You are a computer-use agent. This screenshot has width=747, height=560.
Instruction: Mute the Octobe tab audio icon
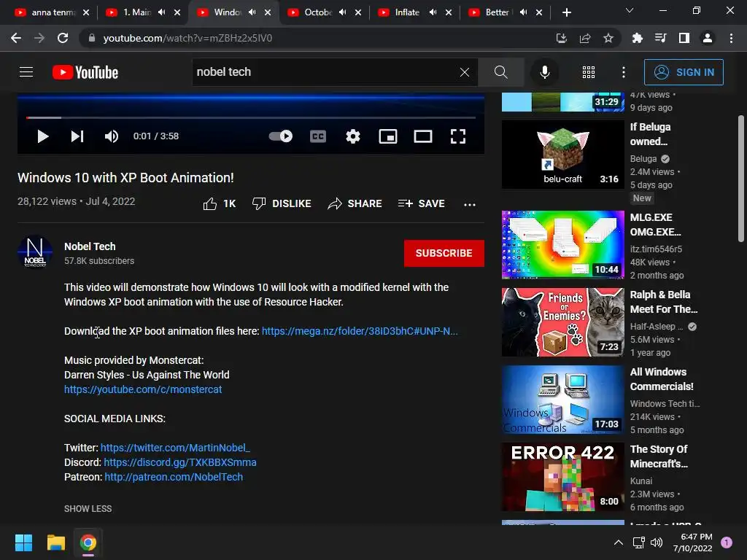(343, 12)
